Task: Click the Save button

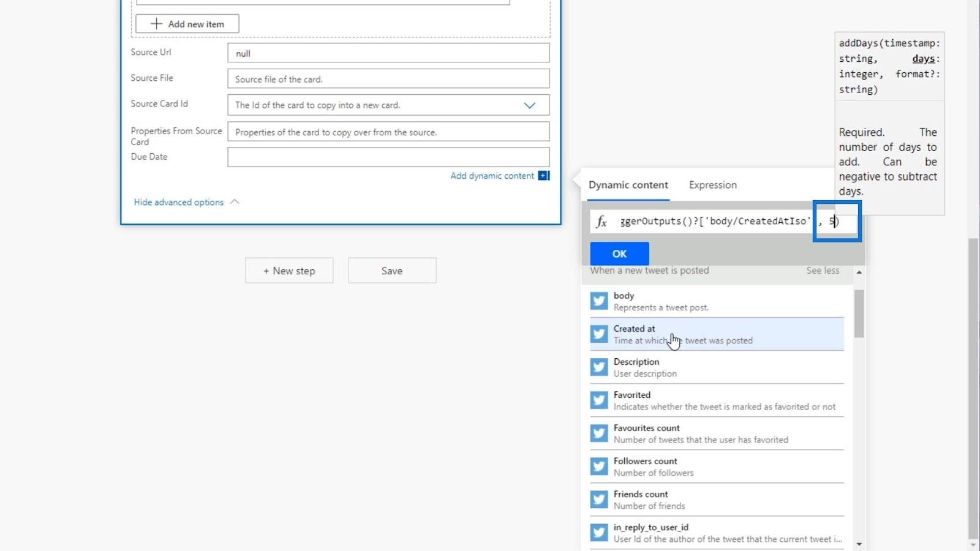Action: tap(392, 271)
